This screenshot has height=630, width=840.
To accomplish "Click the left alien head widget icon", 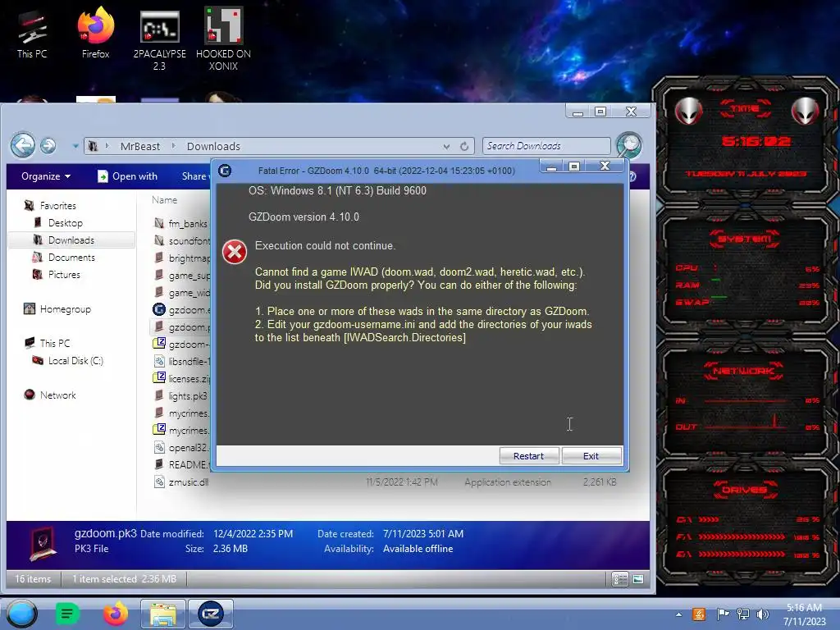I will [688, 112].
